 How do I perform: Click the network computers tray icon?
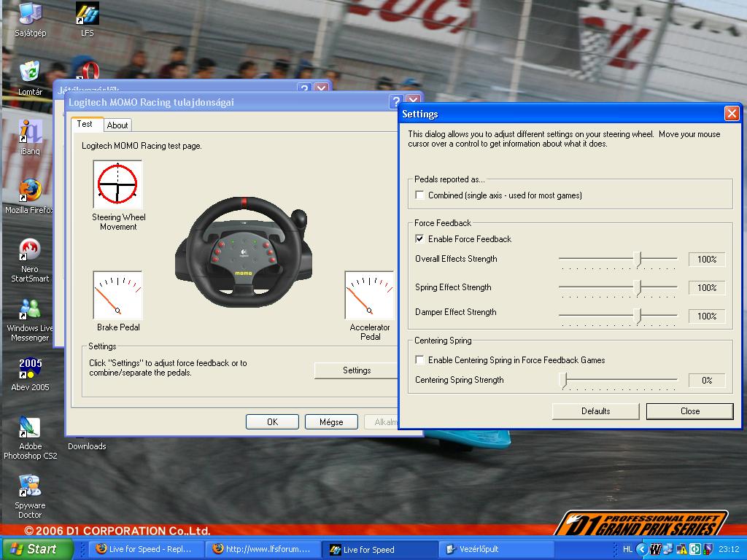668,550
